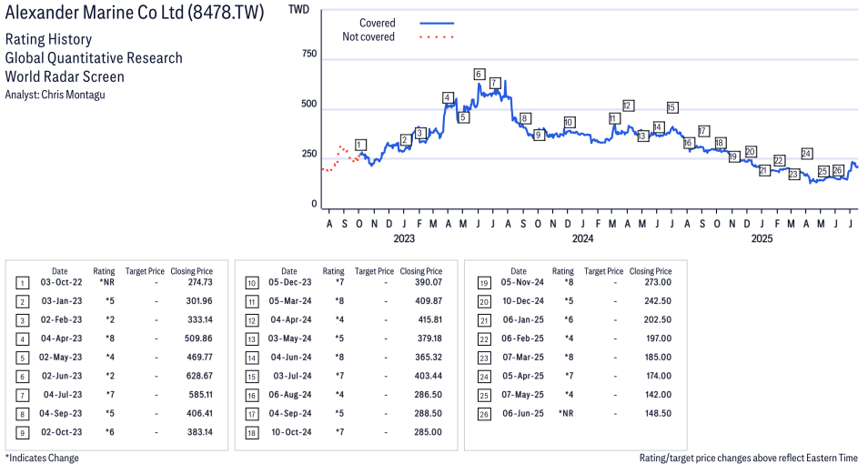Click the closing price 242.50
868x464 pixels.
pos(658,301)
